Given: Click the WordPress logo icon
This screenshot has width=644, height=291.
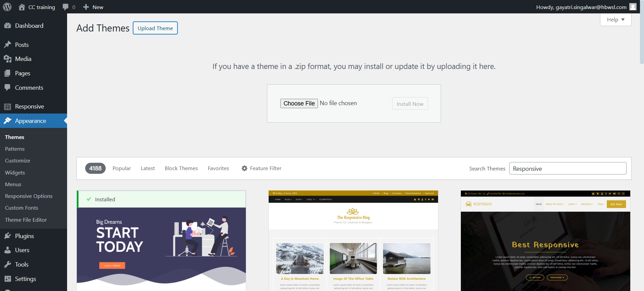Looking at the screenshot, I should [x=7, y=7].
